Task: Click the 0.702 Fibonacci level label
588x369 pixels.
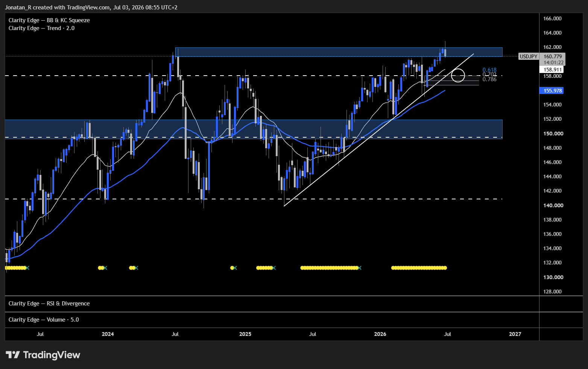Action: tap(489, 75)
